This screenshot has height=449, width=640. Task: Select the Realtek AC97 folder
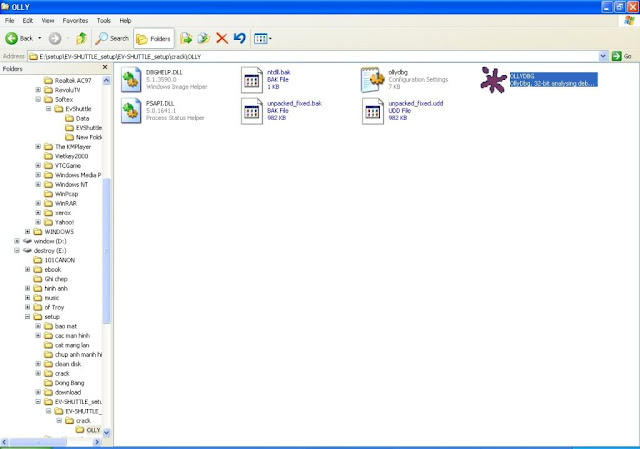[68, 80]
